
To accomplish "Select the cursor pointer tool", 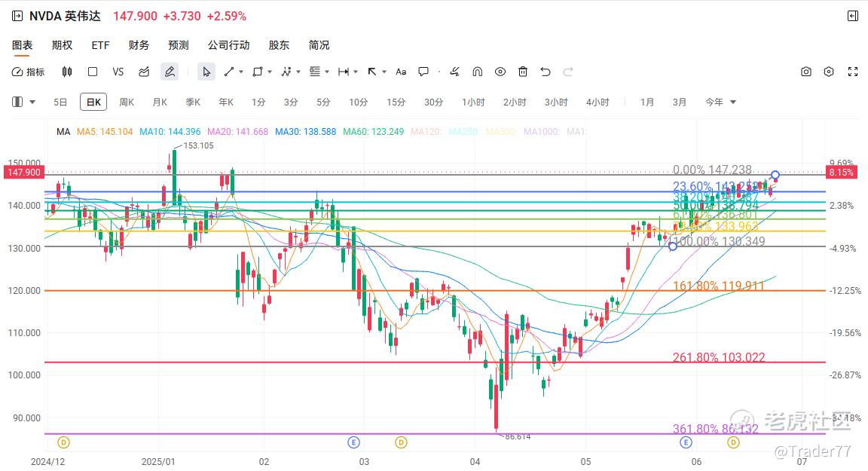I will point(206,72).
